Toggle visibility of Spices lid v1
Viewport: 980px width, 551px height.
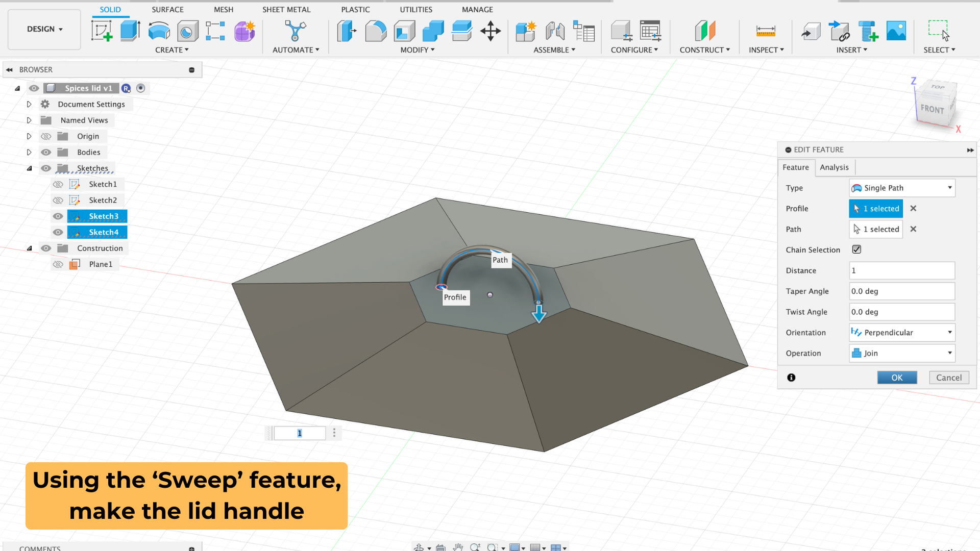coord(34,88)
